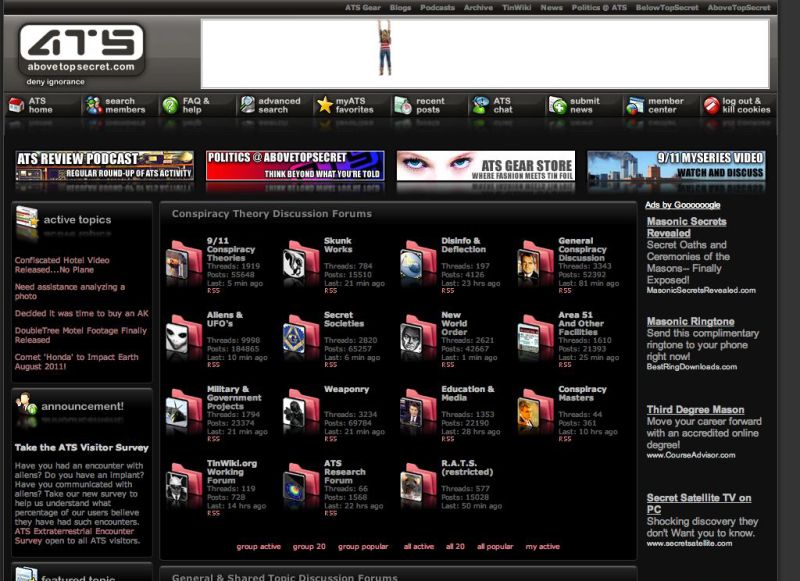Screen dimensions: 800x581
Task: Open the ATS Gear top menu link
Action: [x=363, y=8]
